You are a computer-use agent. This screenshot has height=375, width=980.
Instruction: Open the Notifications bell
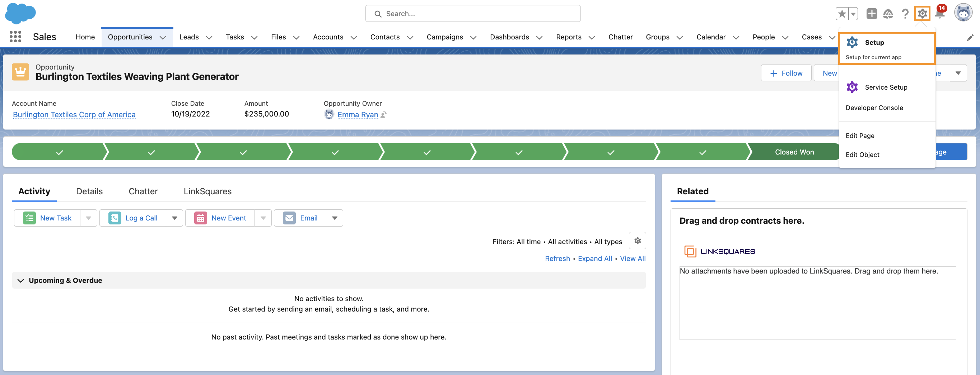pos(939,13)
